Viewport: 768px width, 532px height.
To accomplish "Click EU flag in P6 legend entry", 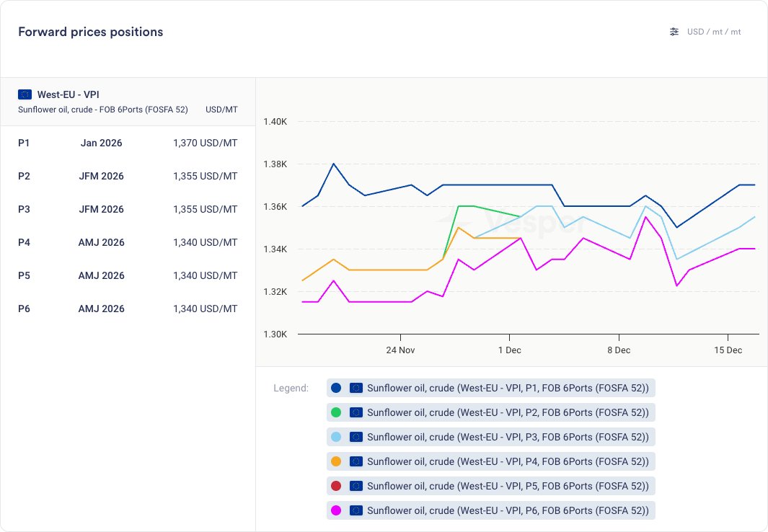I will [356, 510].
